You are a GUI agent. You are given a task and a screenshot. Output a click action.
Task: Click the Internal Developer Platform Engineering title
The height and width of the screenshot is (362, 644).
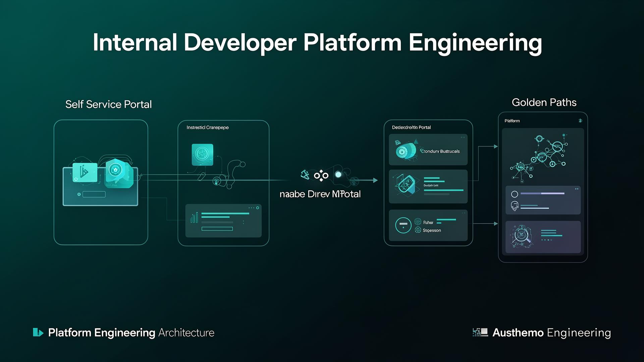(317, 43)
